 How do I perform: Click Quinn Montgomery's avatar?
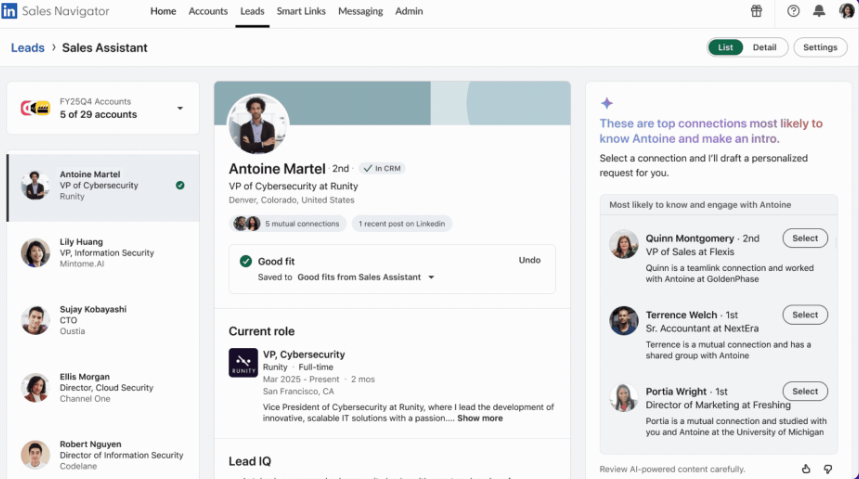[x=623, y=244]
